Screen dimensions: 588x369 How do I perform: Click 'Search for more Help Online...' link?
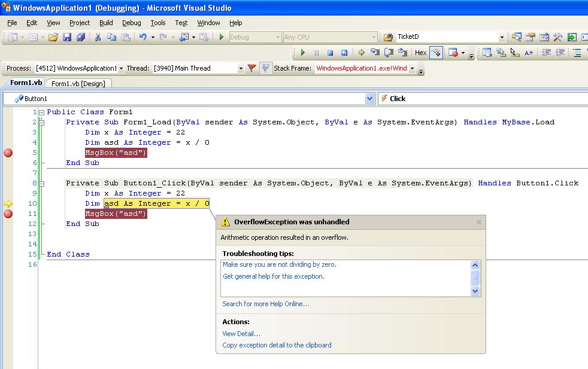(x=266, y=304)
